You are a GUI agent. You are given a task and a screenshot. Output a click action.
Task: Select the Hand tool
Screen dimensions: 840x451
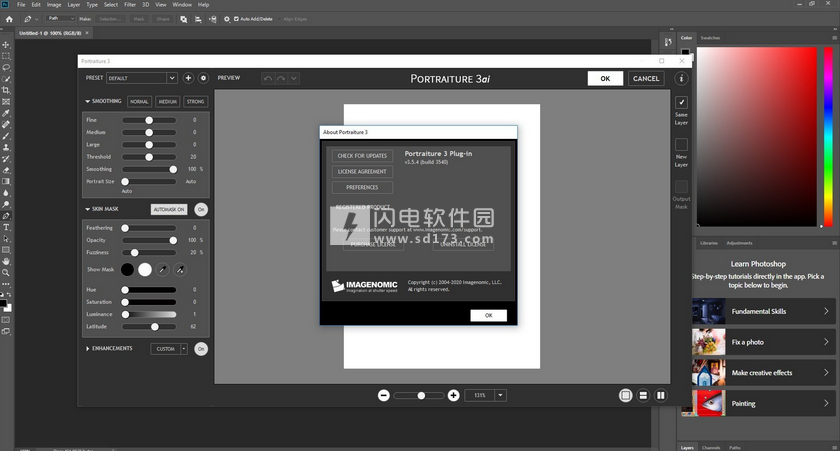pos(6,261)
